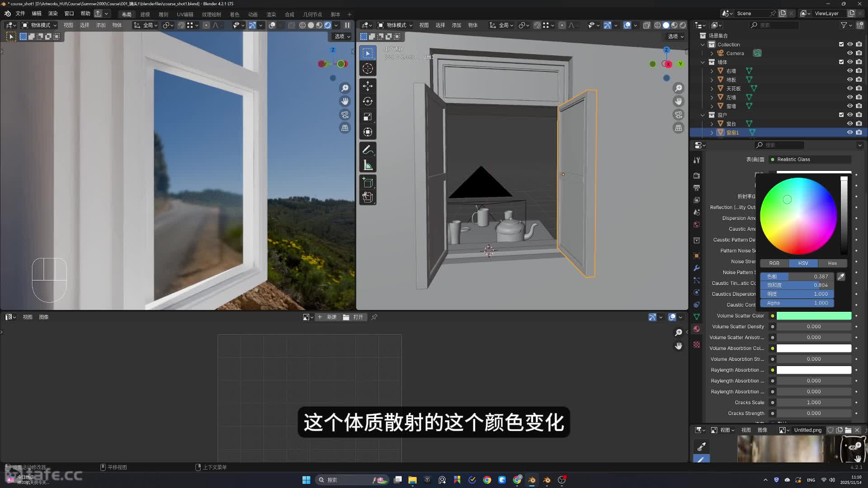Switch color picker to RGB mode
This screenshot has height=488, width=868.
pyautogui.click(x=774, y=263)
